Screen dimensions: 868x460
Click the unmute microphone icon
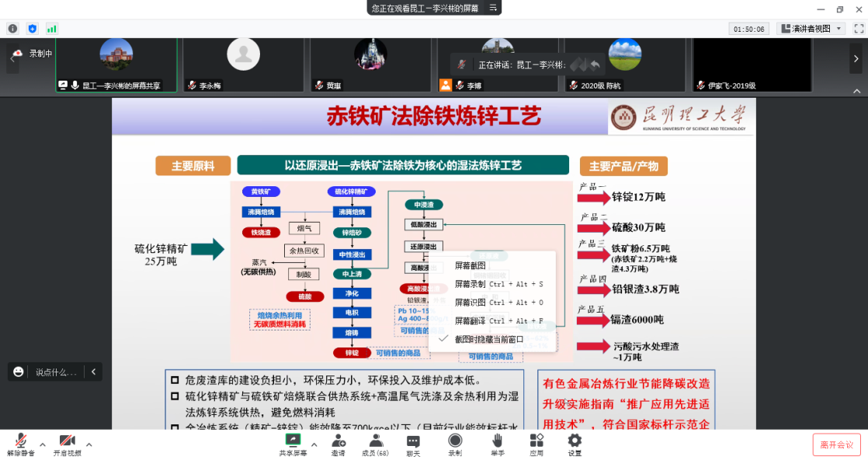tap(21, 441)
